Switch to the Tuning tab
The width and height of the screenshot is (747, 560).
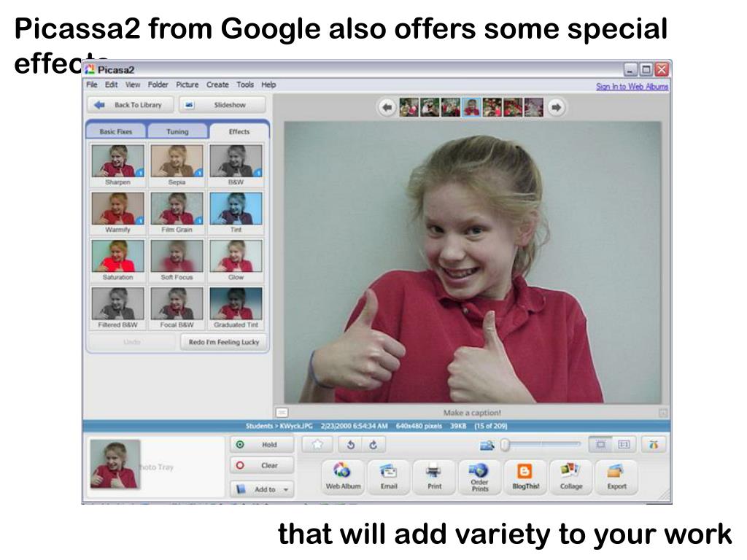(x=177, y=131)
